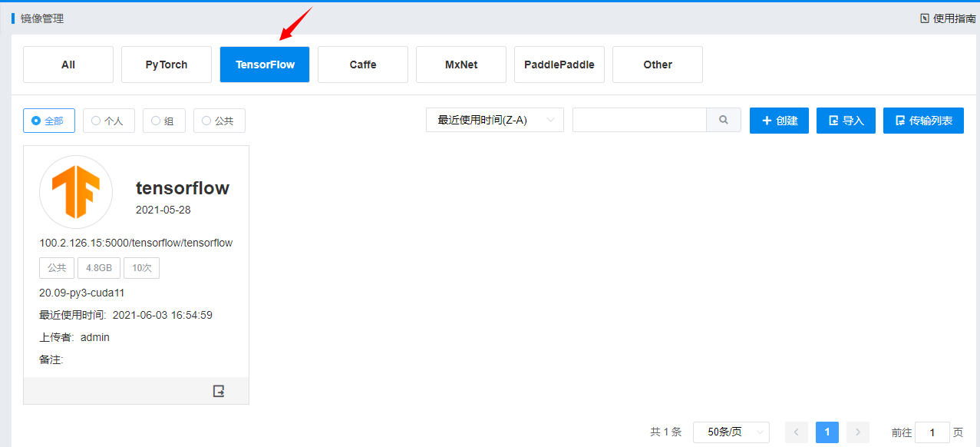Go to the previous page arrow
The height and width of the screenshot is (447, 980).
(796, 432)
